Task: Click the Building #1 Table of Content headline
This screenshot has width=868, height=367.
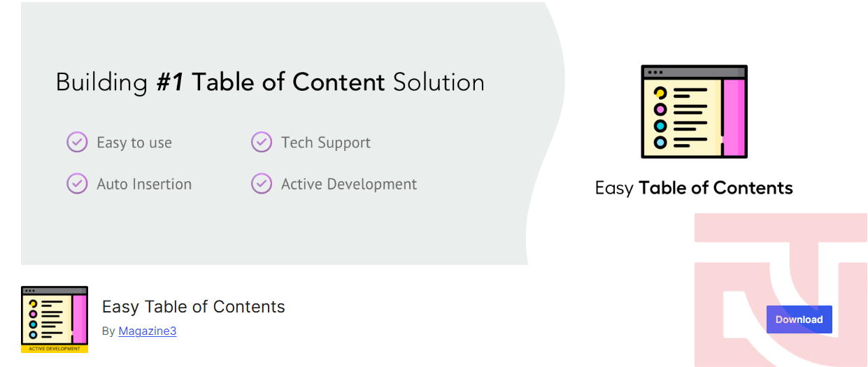Action: pyautogui.click(x=270, y=82)
